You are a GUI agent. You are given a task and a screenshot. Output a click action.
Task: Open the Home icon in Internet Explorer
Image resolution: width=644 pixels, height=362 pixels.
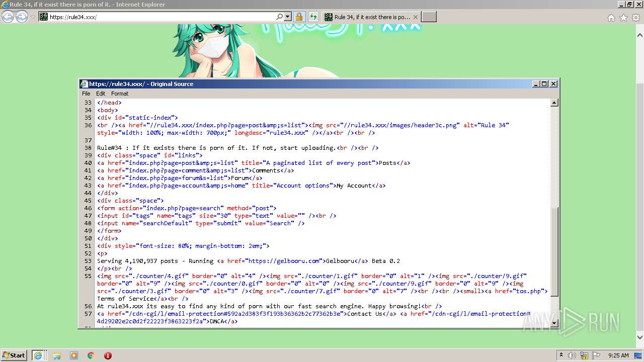pos(611,18)
